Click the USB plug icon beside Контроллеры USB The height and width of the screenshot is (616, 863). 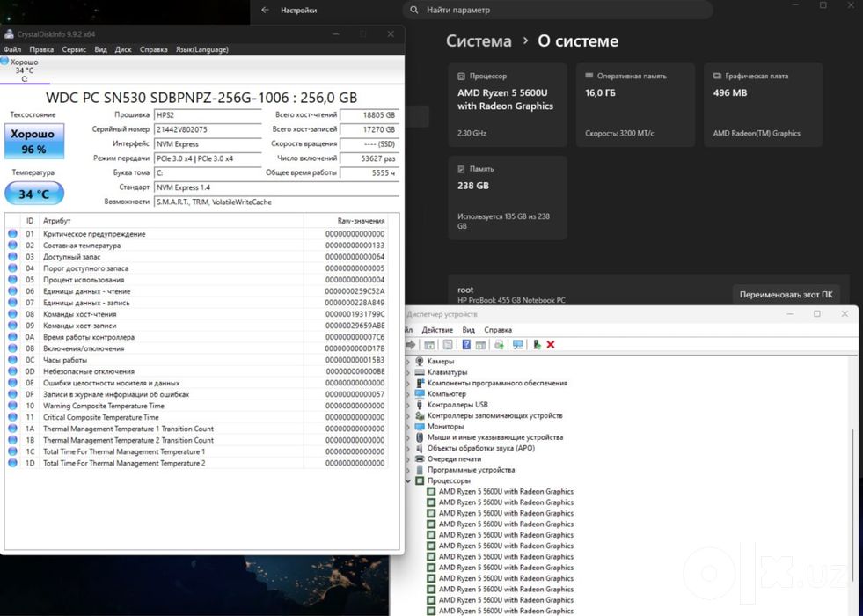[420, 405]
